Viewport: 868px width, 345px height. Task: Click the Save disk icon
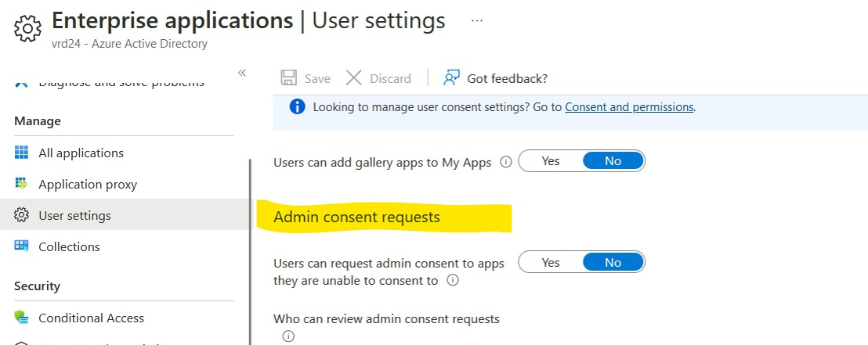tap(289, 78)
